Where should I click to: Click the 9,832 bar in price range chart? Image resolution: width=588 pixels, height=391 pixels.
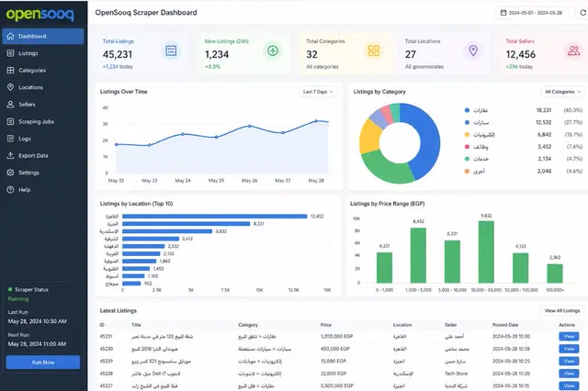coord(486,252)
